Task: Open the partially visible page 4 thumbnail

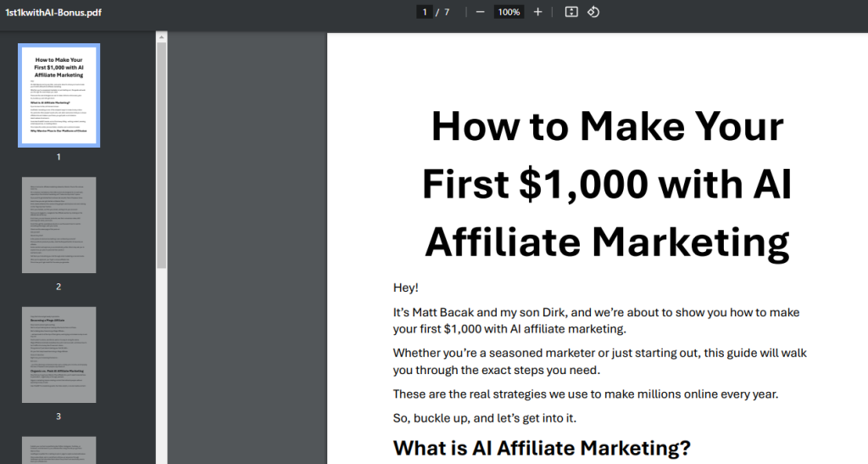Action: 58,450
